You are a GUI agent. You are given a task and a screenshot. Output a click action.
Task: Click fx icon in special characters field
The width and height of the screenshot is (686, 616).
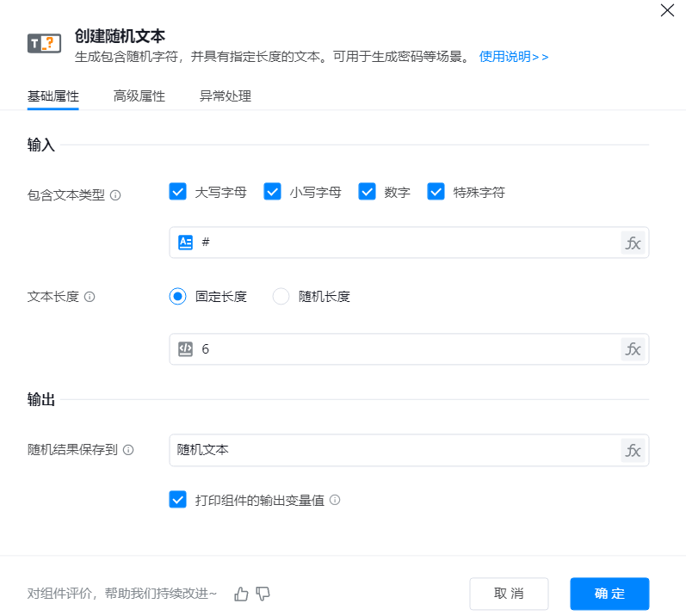(x=633, y=243)
